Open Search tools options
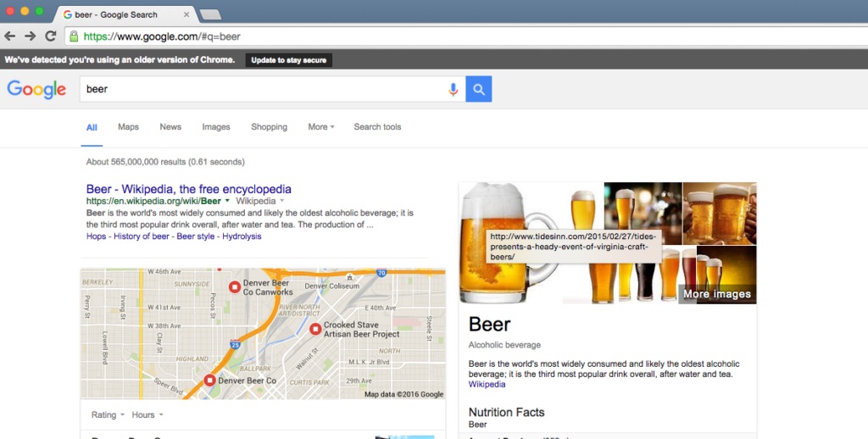Screen dimensions: 868x439 pyautogui.click(x=377, y=127)
